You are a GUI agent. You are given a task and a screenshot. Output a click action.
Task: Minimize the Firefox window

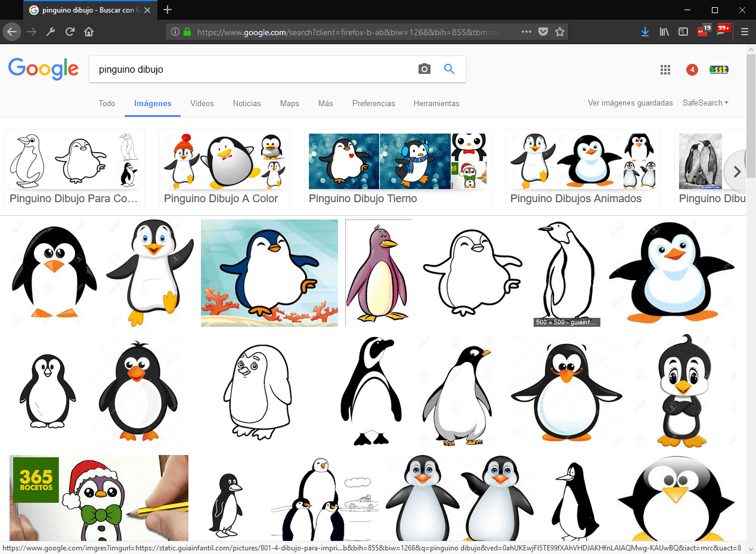[687, 10]
